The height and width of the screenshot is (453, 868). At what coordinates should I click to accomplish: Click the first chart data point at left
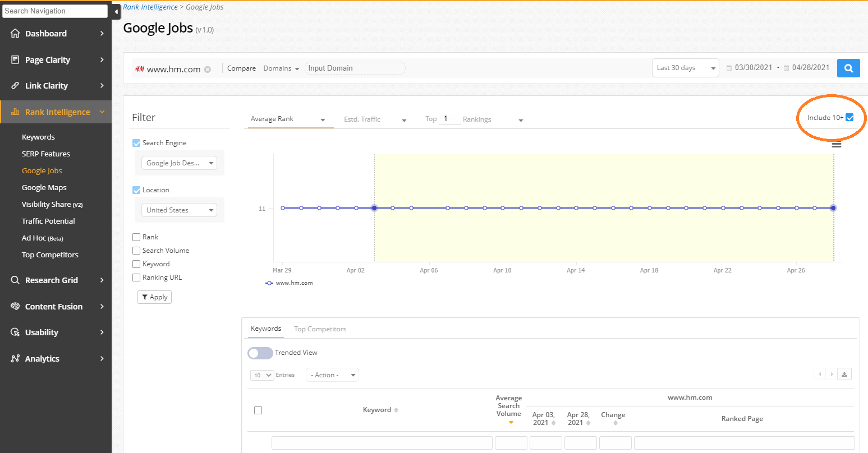tap(283, 208)
